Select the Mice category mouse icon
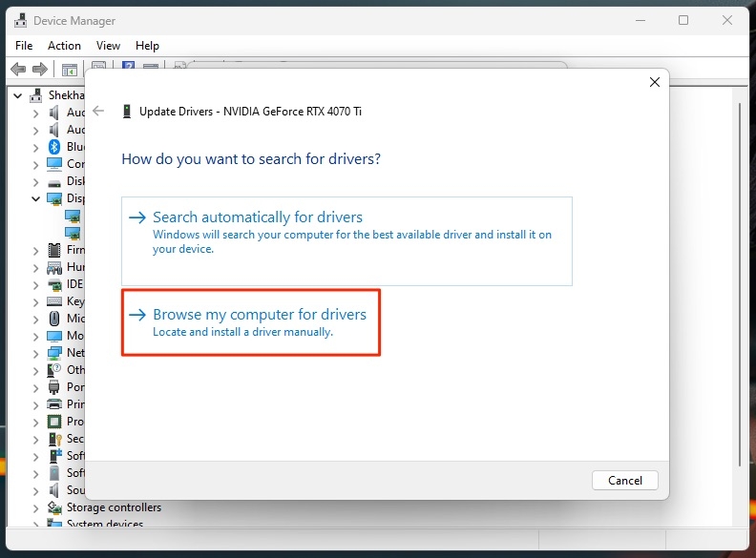Screen dimensions: 756x558 pos(54,319)
